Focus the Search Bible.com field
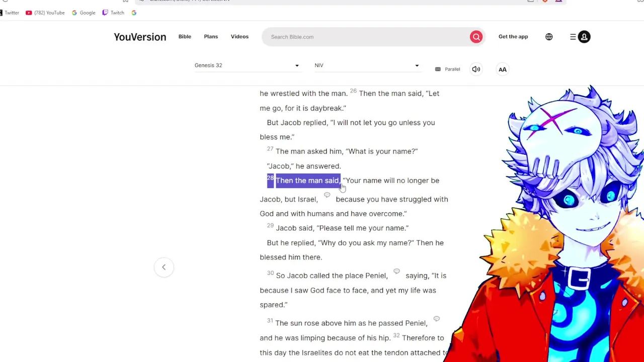Viewport: 644px width, 362px height. coord(367,37)
